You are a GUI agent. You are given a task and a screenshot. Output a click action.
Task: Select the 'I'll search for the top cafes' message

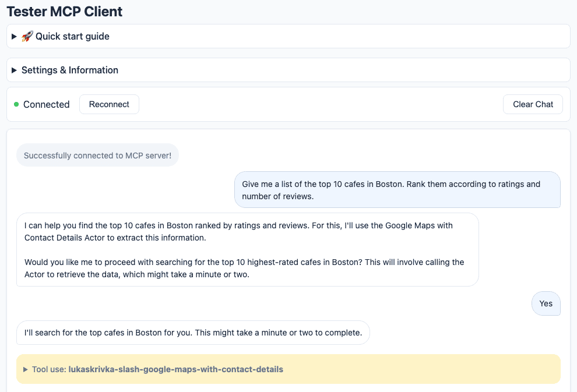[x=193, y=333]
